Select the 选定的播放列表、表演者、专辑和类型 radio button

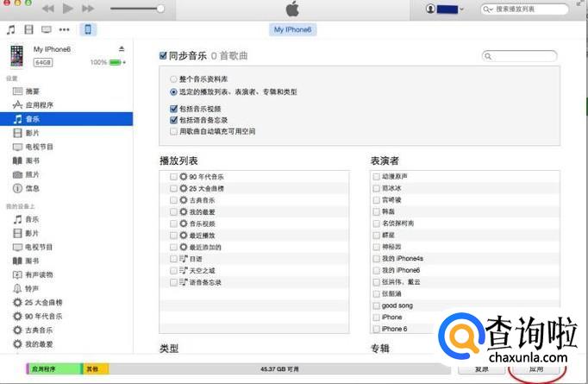click(173, 92)
